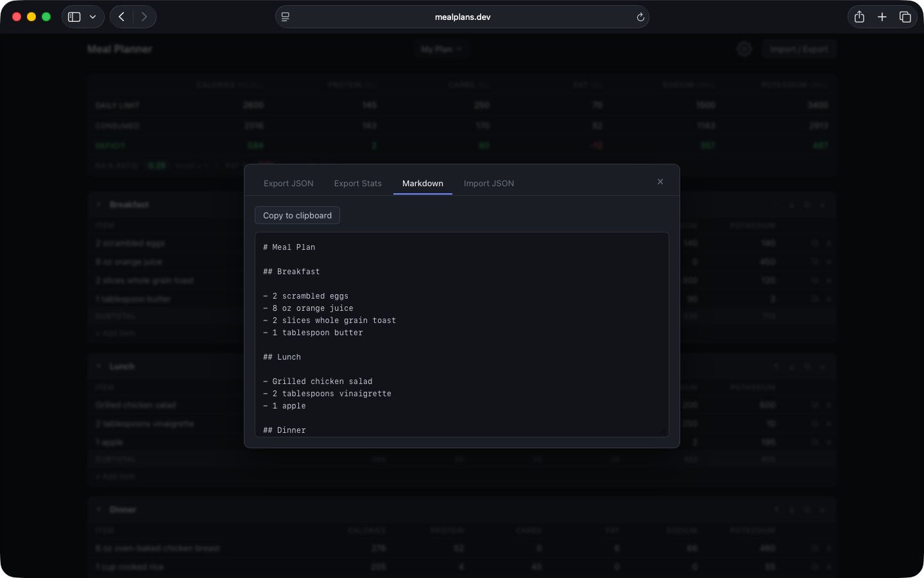The height and width of the screenshot is (578, 924).
Task: Click the duplicate icon next to 1 tablespoon butter
Action: [x=814, y=299]
